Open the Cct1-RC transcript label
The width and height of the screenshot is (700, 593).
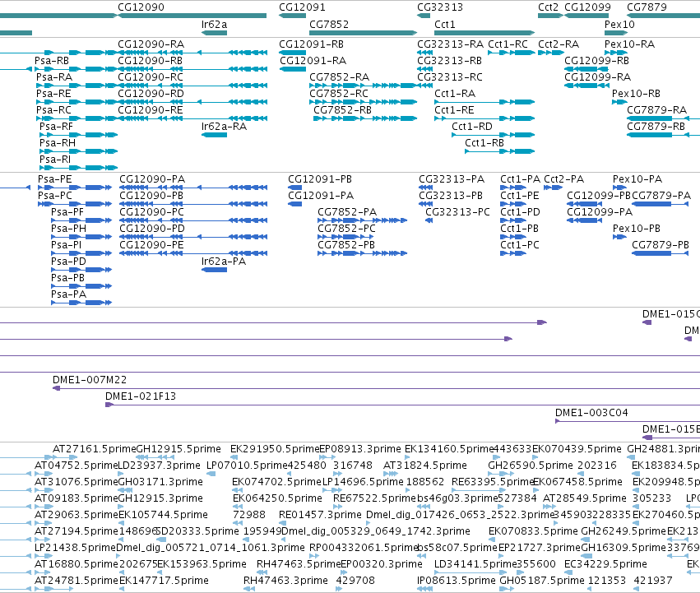(x=508, y=44)
